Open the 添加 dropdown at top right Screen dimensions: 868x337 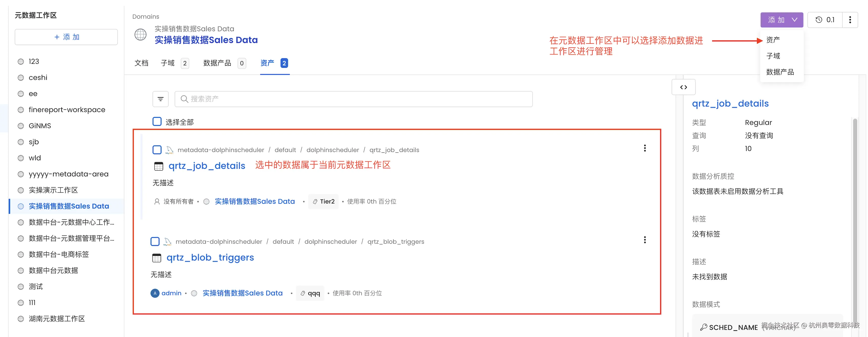(782, 19)
